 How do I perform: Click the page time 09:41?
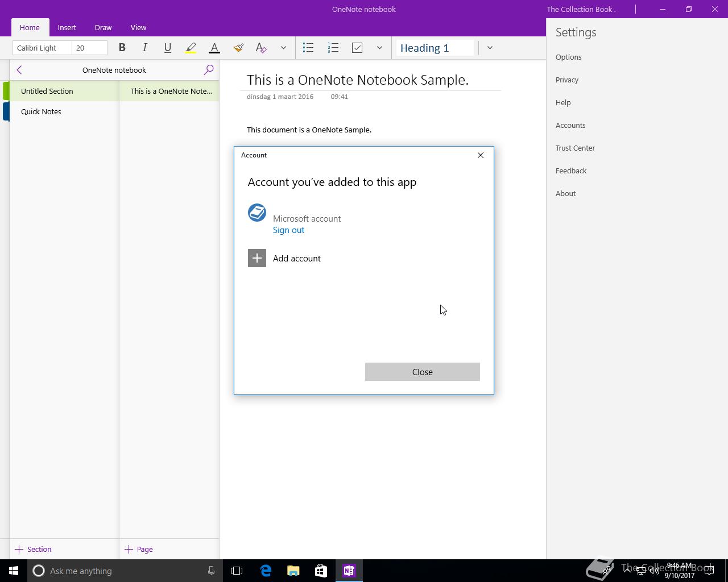pos(339,97)
